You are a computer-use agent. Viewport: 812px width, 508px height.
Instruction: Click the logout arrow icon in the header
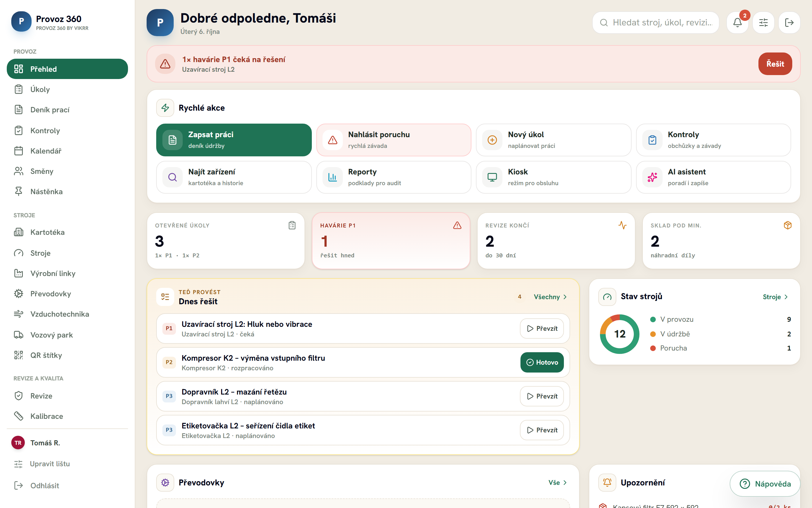pyautogui.click(x=789, y=23)
